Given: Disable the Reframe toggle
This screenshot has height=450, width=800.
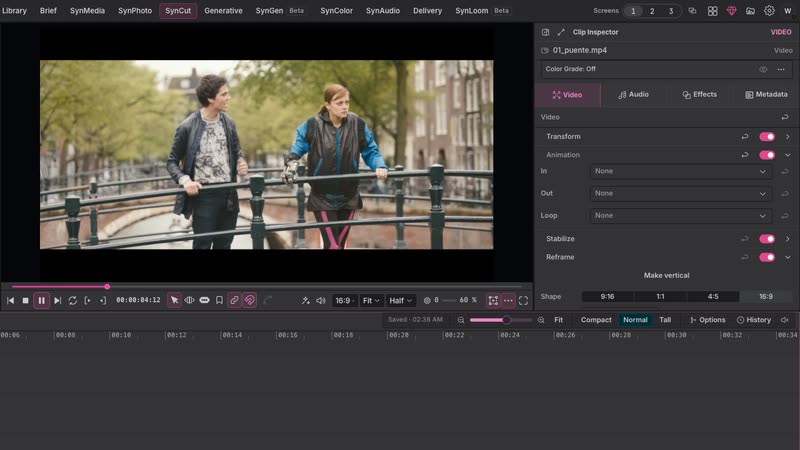Looking at the screenshot, I should tap(767, 257).
